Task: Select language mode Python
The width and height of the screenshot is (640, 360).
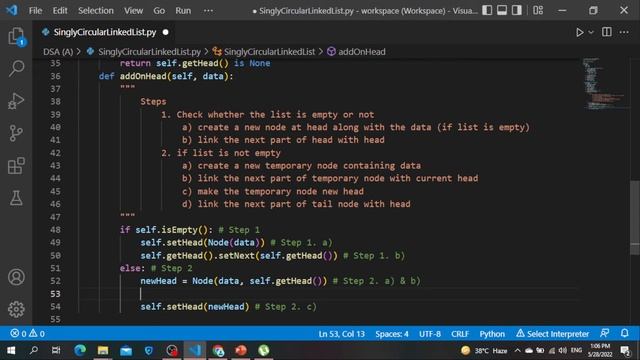Action: (x=492, y=334)
